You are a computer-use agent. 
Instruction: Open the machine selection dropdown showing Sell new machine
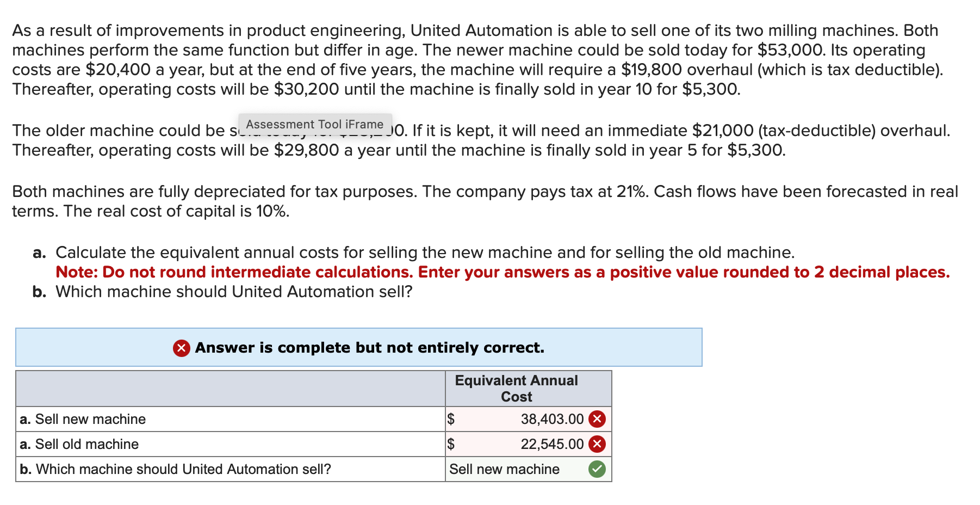504,469
